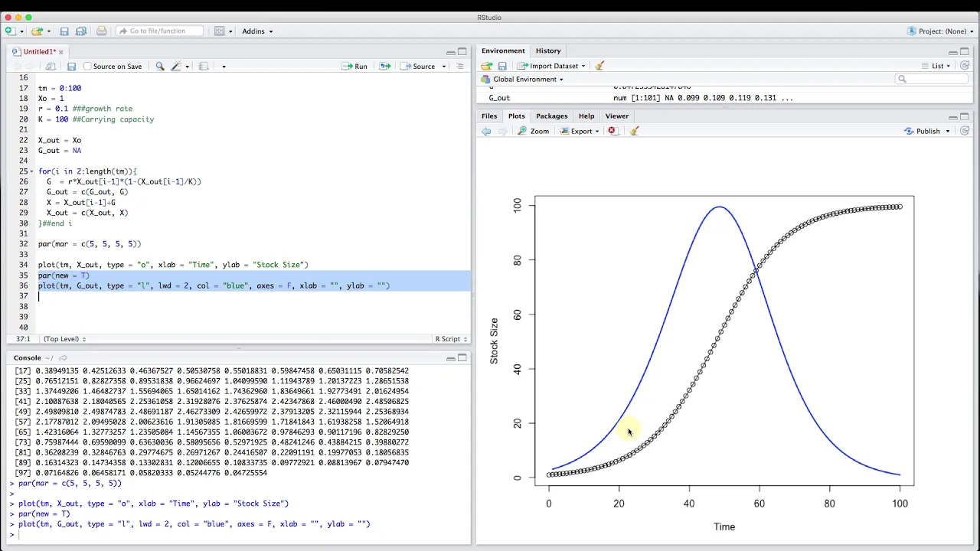Open the List view dropdown
This screenshot has height=551, width=980.
pos(936,67)
